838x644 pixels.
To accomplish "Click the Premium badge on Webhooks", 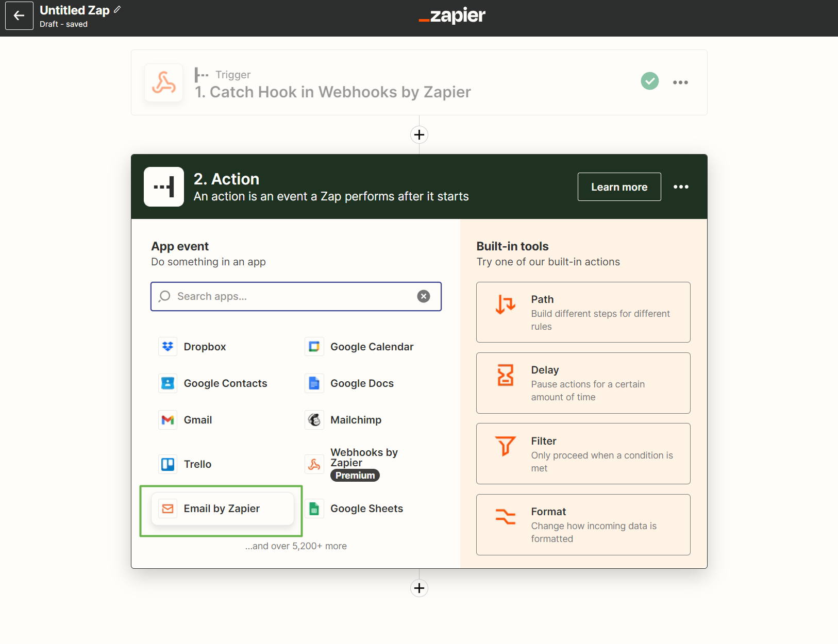I will [x=355, y=476].
